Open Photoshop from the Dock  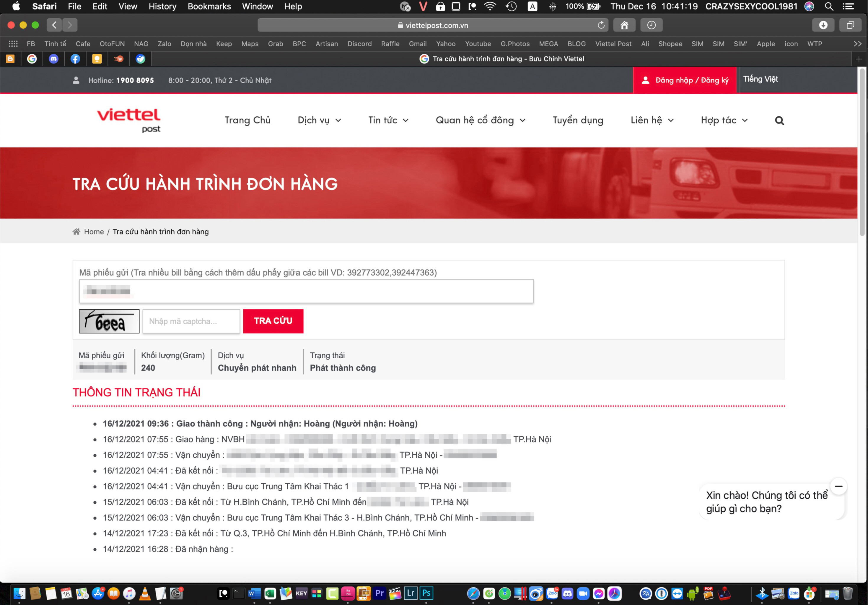coord(426,593)
